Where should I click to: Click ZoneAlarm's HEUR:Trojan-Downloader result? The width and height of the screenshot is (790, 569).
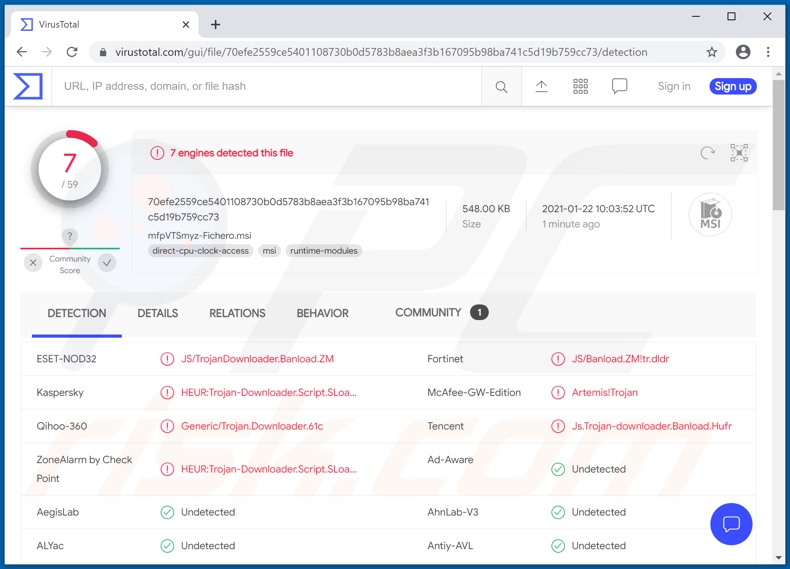point(269,469)
